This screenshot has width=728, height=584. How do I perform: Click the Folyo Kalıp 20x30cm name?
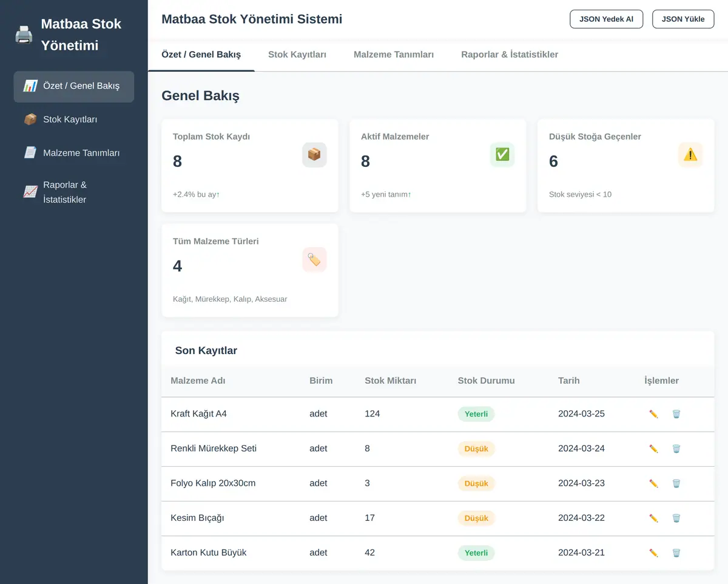[x=213, y=483]
